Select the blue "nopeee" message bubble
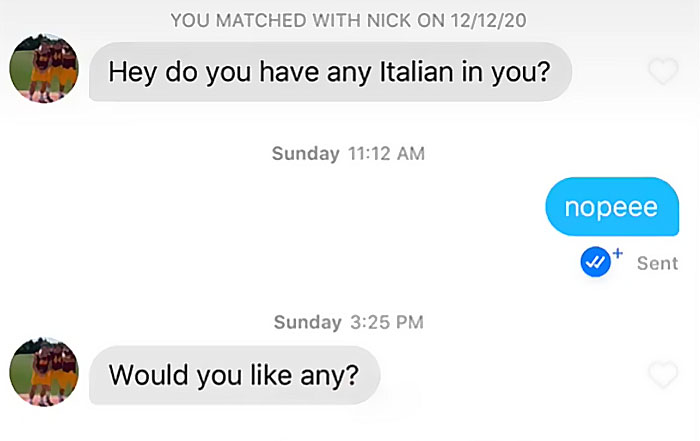This screenshot has width=700, height=441. (x=612, y=207)
